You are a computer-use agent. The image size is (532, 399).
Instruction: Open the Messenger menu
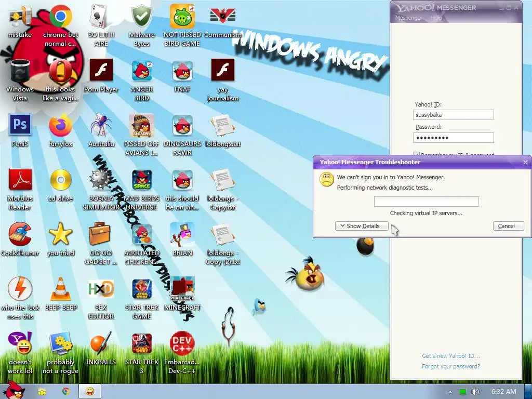pyautogui.click(x=408, y=18)
